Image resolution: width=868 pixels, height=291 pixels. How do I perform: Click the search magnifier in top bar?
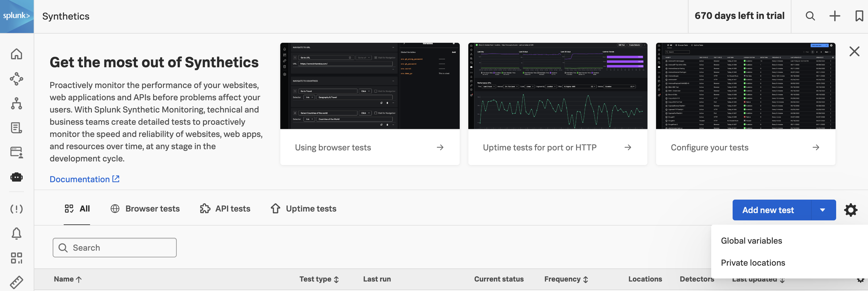coord(810,16)
